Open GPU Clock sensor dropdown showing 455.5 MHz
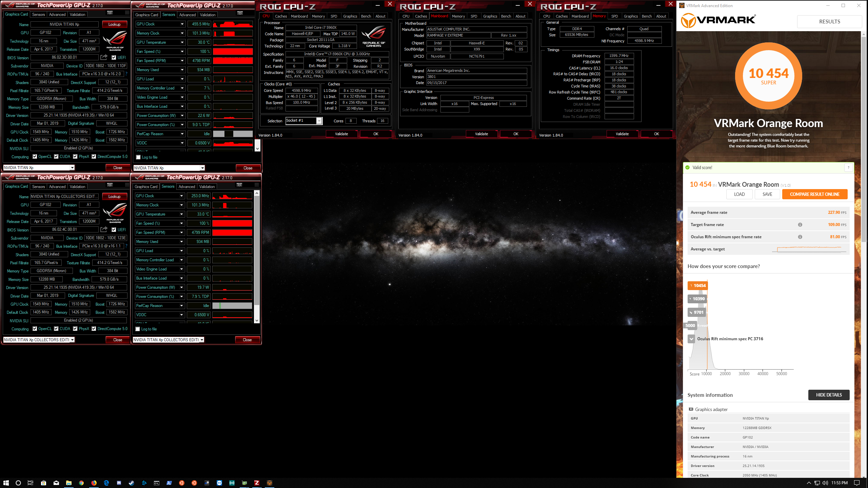 pyautogui.click(x=182, y=24)
